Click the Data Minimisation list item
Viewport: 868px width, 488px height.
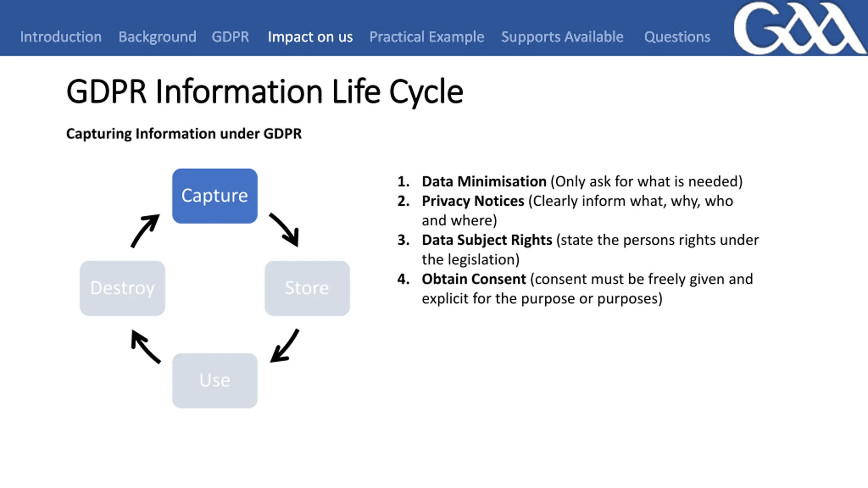(570, 181)
